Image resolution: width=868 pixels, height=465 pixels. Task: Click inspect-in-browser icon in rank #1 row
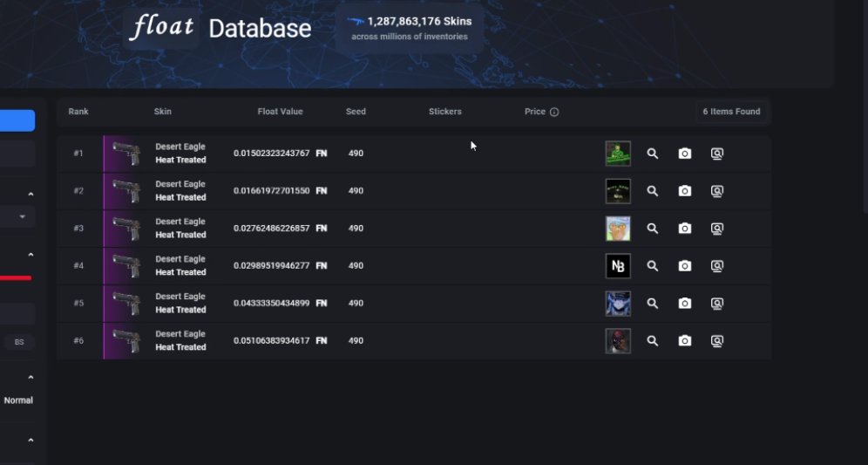(x=717, y=154)
